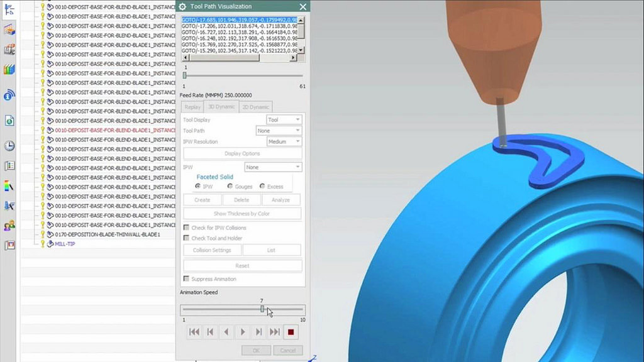Click the Display Options button
This screenshot has width=644, height=362.
pos(242,153)
